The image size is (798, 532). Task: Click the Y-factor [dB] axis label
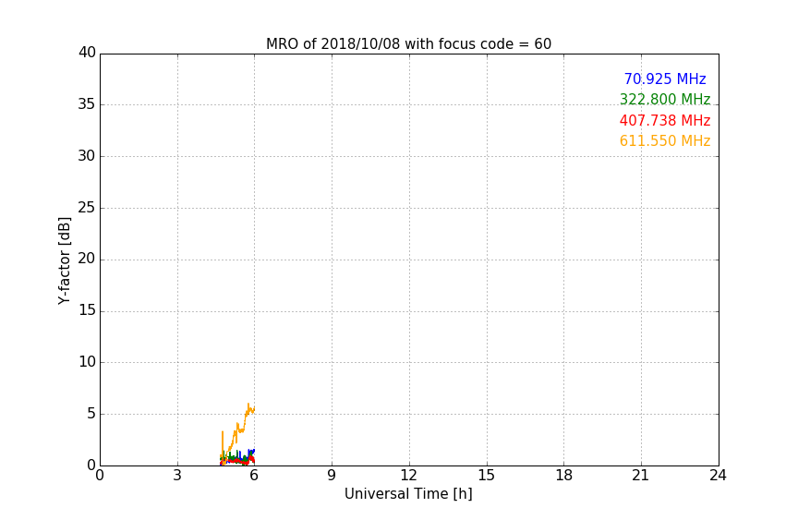tap(64, 260)
